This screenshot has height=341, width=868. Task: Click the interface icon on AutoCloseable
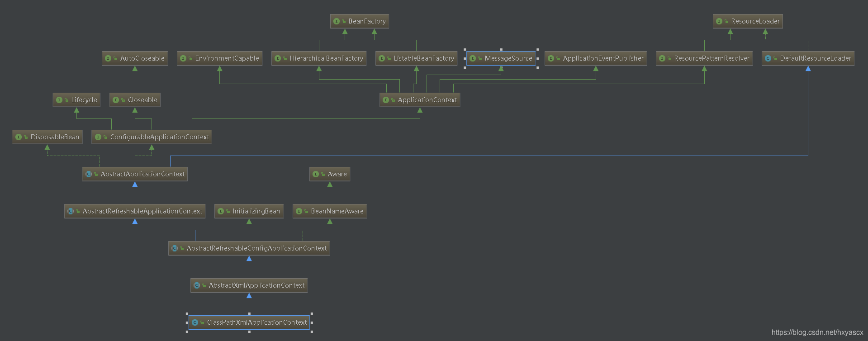(x=108, y=58)
